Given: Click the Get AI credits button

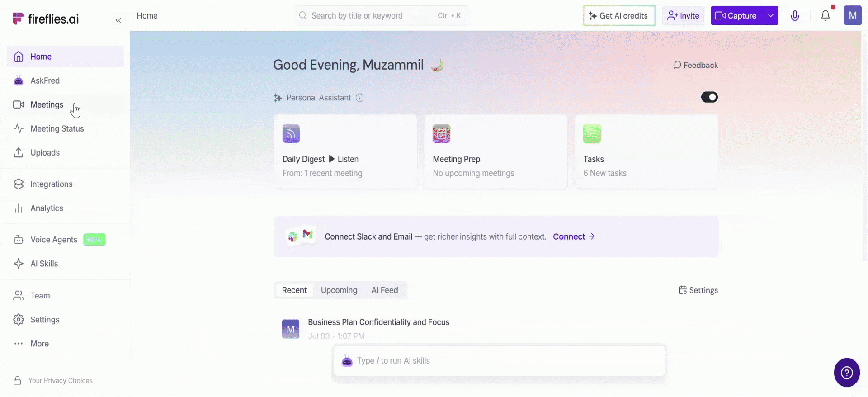Looking at the screenshot, I should (619, 15).
